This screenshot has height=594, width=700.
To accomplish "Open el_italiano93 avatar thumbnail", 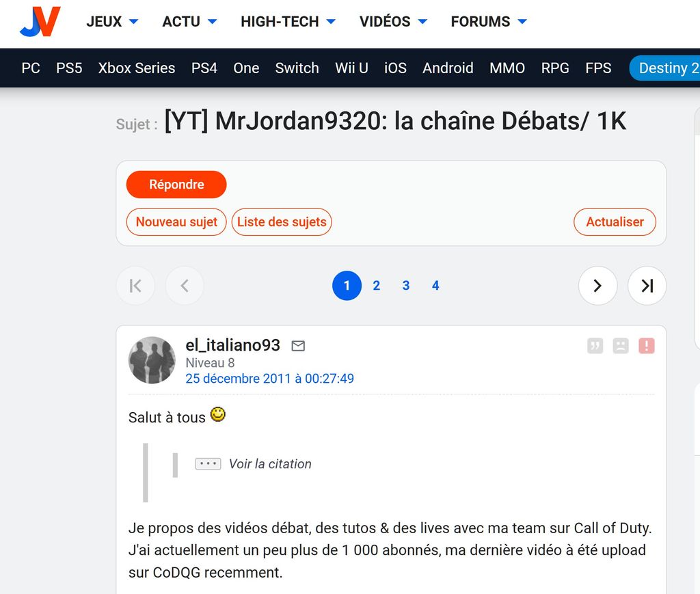I will click(x=152, y=360).
